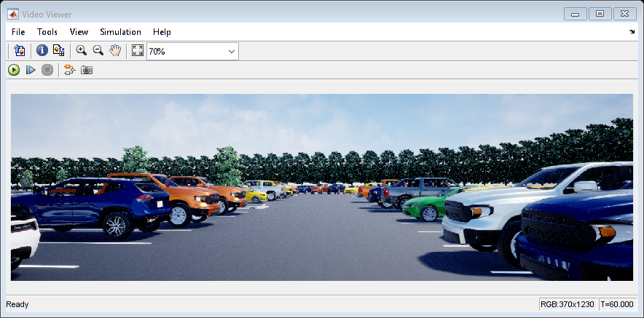
Task: Select the Pan hand tool
Action: tap(115, 50)
